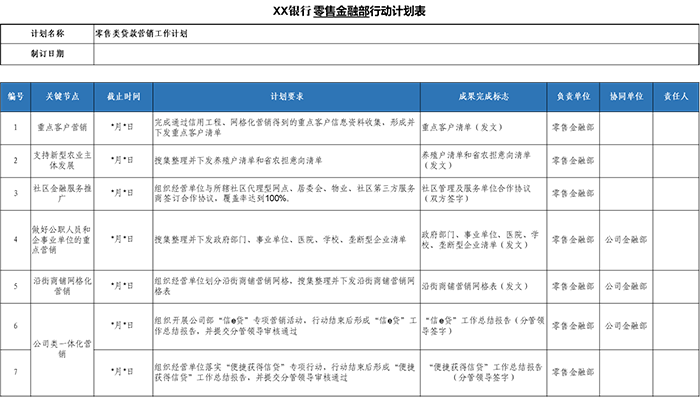Click the 成果完成标志 column header
Viewport: 700px width, 397px height.
pos(483,96)
